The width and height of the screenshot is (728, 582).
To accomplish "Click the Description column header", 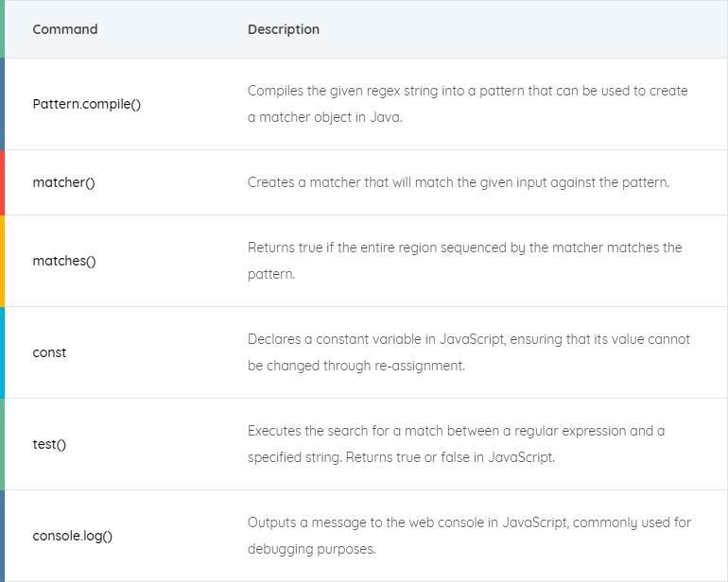I will pos(284,29).
